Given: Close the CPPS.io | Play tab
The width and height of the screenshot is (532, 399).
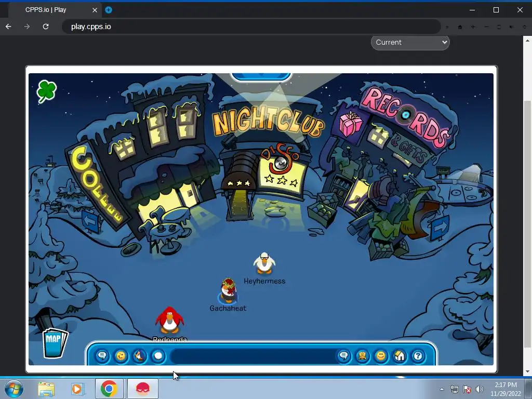Looking at the screenshot, I should click(x=95, y=10).
